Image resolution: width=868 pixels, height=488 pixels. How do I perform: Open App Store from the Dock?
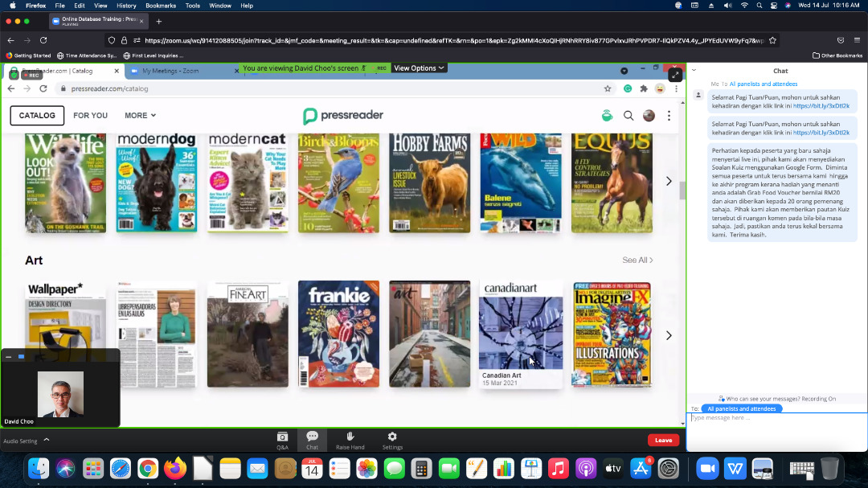(x=641, y=469)
